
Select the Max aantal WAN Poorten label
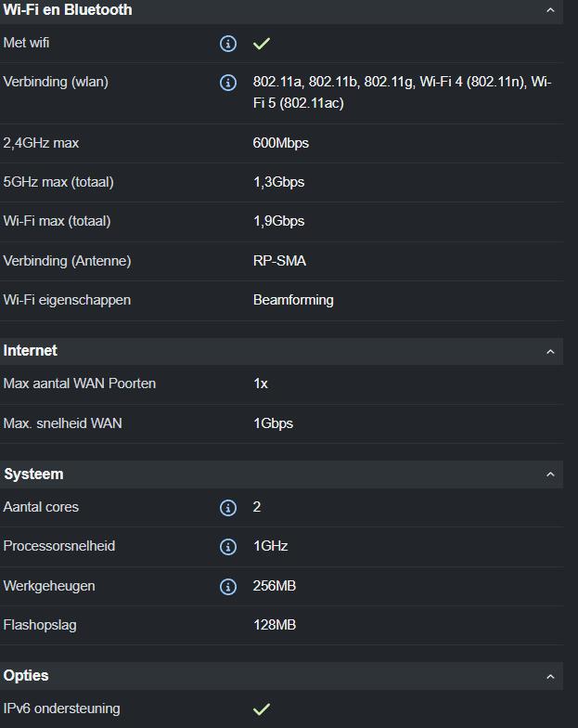click(x=80, y=383)
